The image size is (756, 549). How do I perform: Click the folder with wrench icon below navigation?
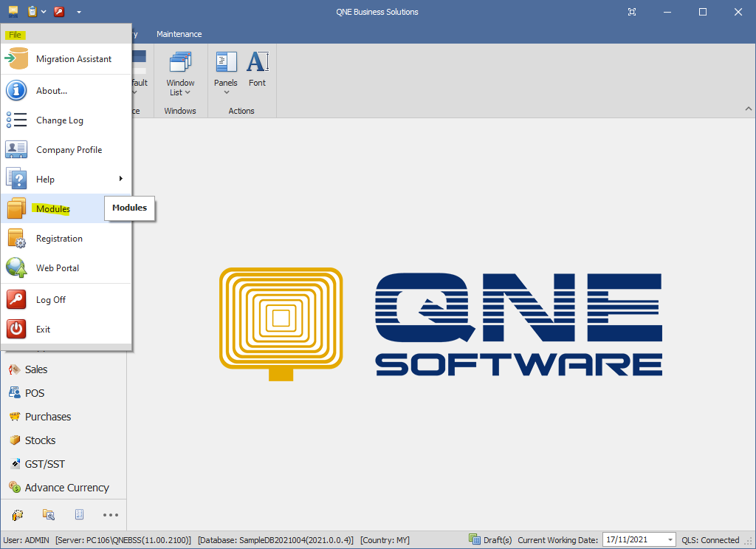pos(48,515)
